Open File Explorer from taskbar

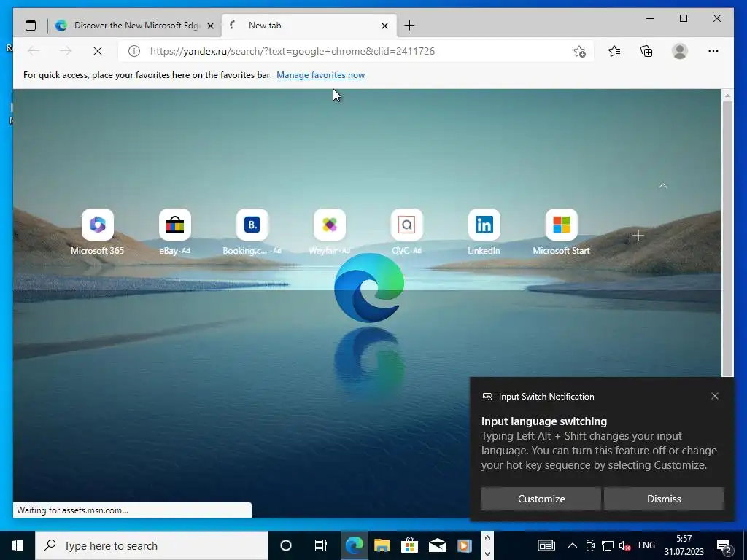click(x=382, y=545)
